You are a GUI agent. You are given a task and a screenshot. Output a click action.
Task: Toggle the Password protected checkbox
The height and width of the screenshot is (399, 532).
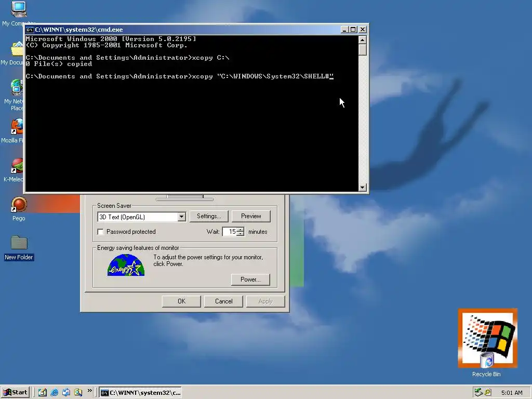100,232
